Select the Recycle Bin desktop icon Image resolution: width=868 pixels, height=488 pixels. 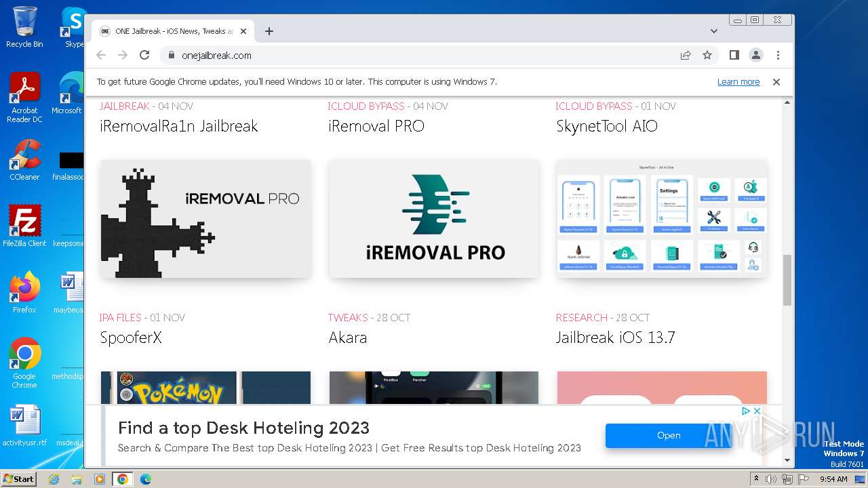point(24,27)
